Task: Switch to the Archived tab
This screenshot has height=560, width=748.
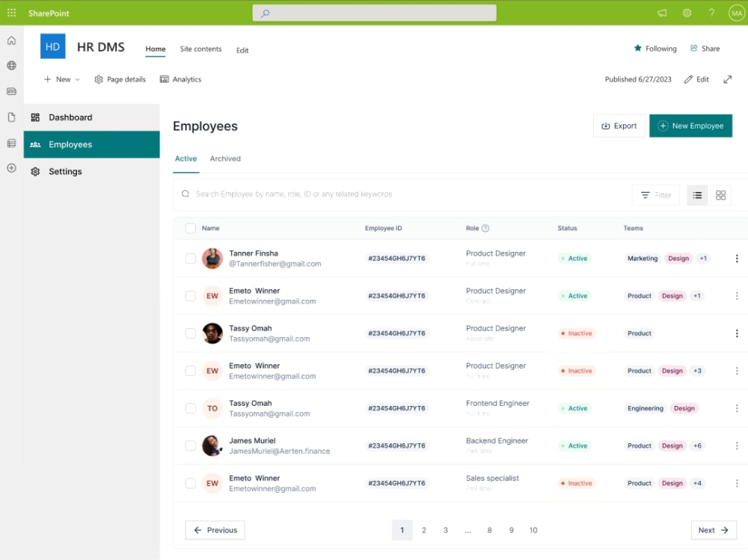Action: pyautogui.click(x=225, y=159)
